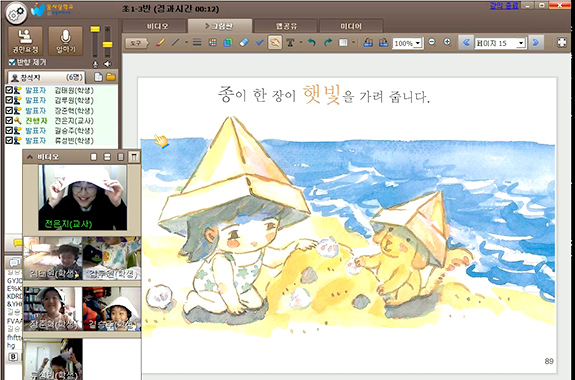Open the yellow folder icon beside 참석자

point(111,77)
